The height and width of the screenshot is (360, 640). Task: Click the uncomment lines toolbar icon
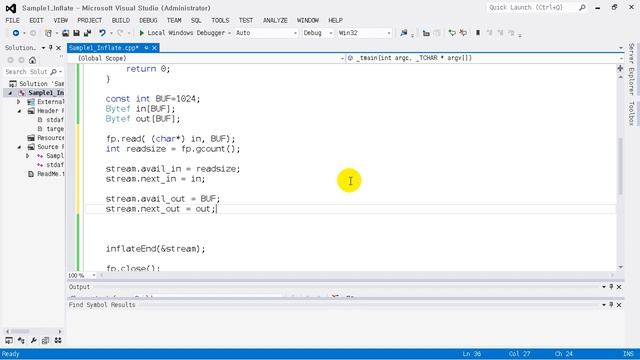tap(463, 33)
